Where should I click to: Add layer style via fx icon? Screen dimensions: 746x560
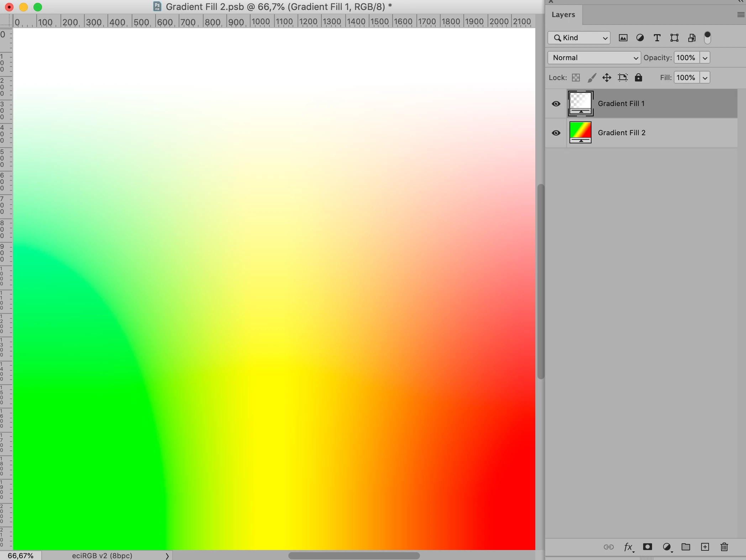628,547
